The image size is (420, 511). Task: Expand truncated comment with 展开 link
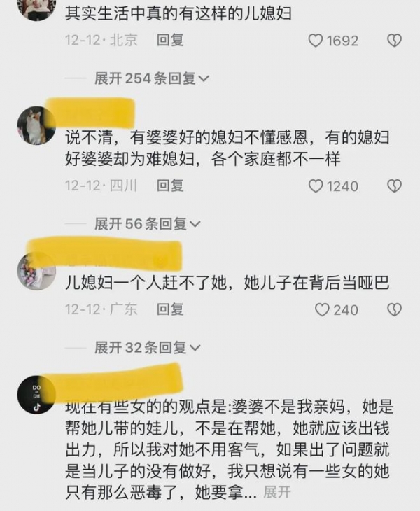(277, 492)
